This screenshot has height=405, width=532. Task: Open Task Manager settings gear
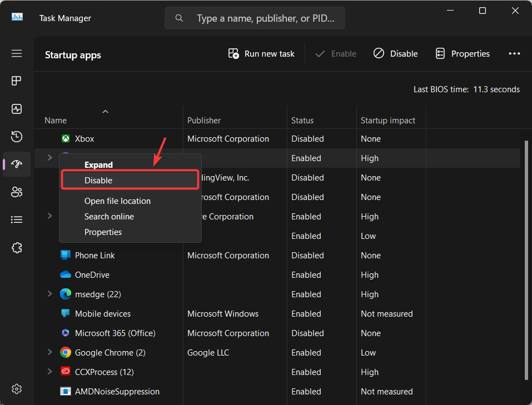[17, 388]
